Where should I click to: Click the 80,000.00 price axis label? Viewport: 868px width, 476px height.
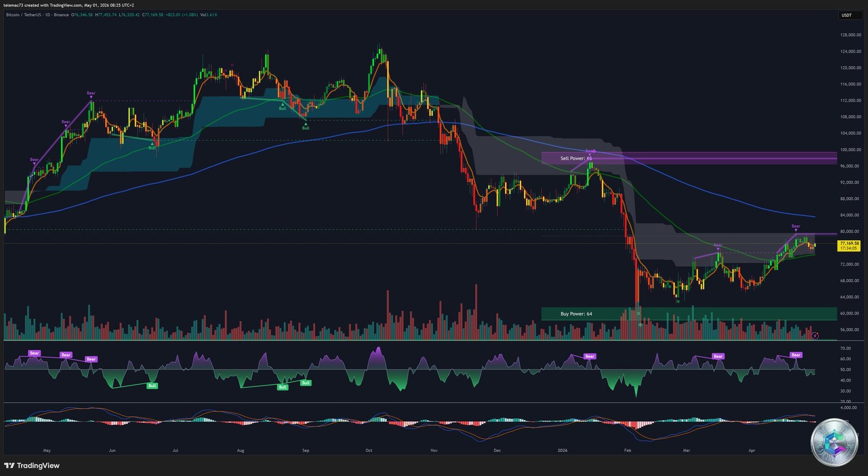point(851,231)
